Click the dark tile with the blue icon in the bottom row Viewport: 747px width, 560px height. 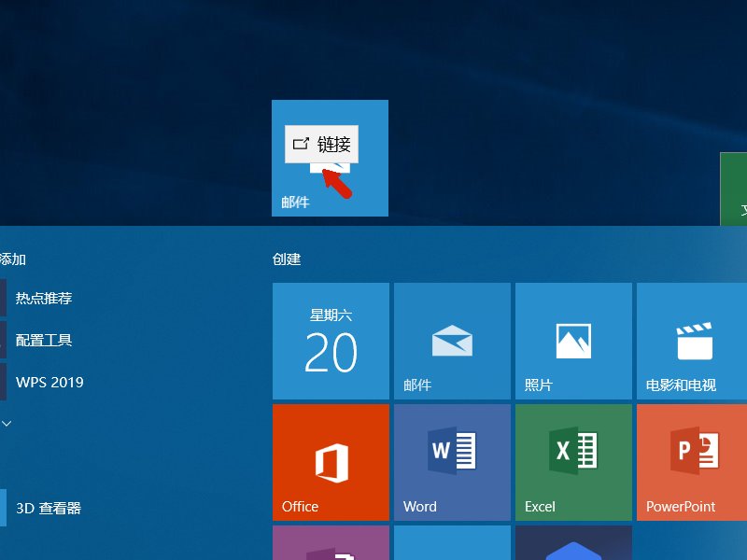573,543
